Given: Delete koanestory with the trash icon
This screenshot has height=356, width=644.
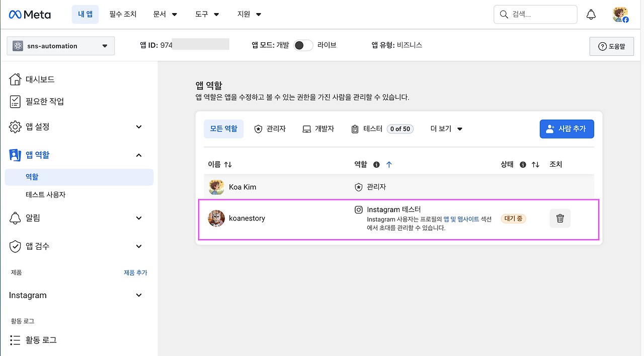Looking at the screenshot, I should click(560, 219).
